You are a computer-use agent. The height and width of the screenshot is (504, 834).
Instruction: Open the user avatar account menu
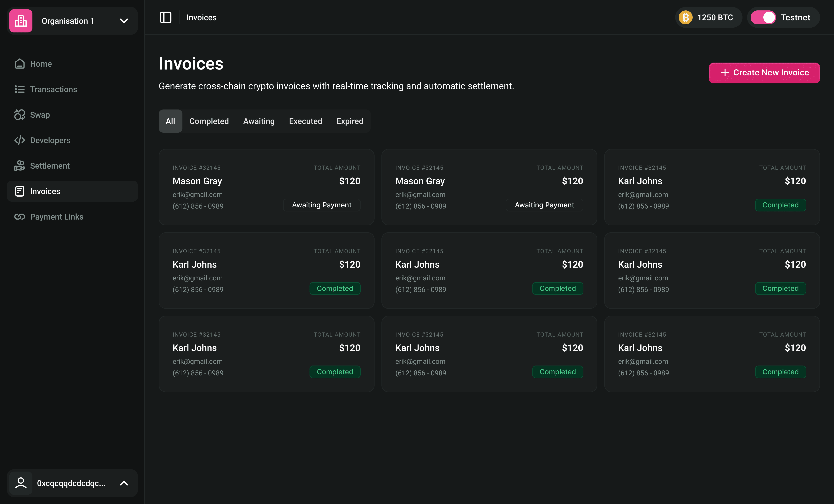coord(21,483)
